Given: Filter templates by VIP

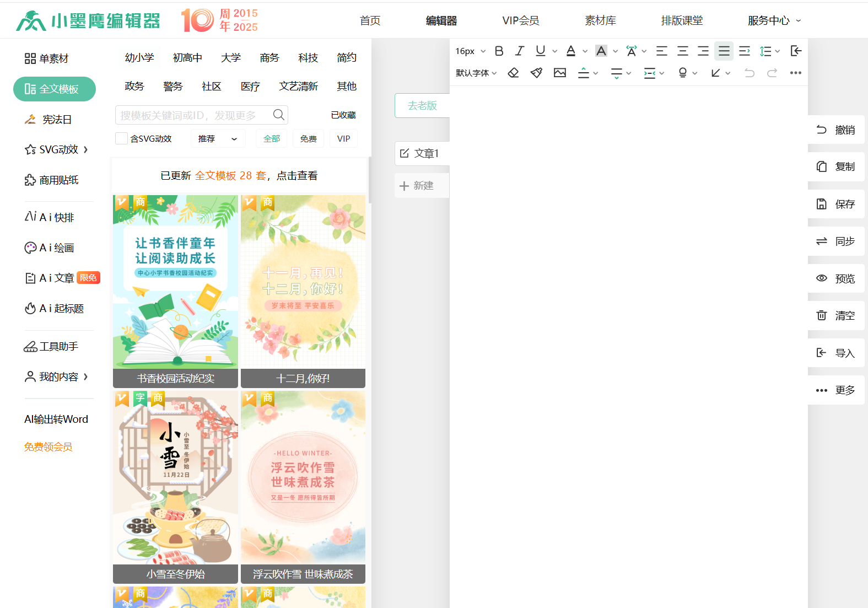Looking at the screenshot, I should pyautogui.click(x=343, y=138).
